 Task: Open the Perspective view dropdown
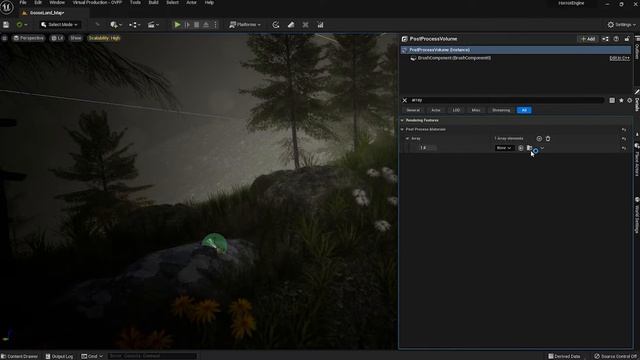point(28,38)
